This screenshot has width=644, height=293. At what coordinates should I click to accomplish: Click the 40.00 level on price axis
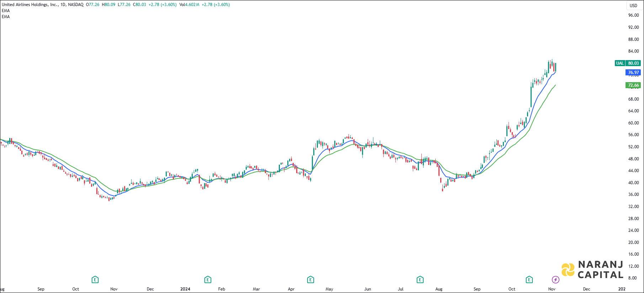pos(633,182)
